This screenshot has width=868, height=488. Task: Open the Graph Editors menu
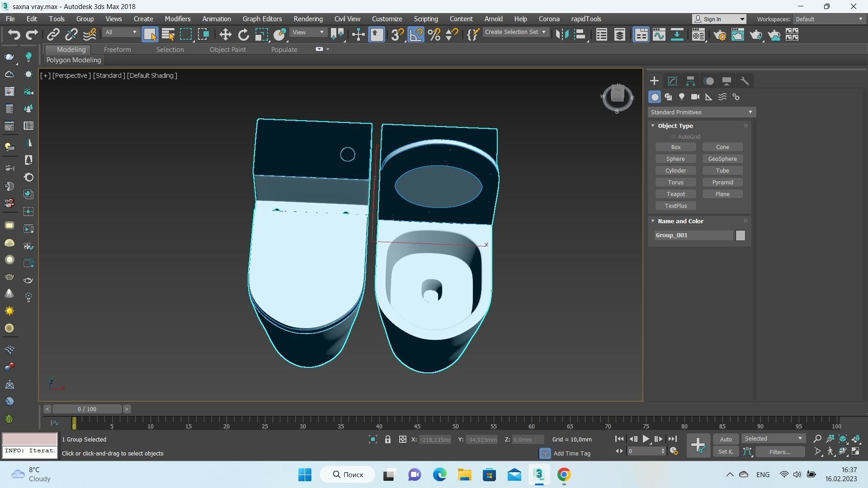[262, 19]
